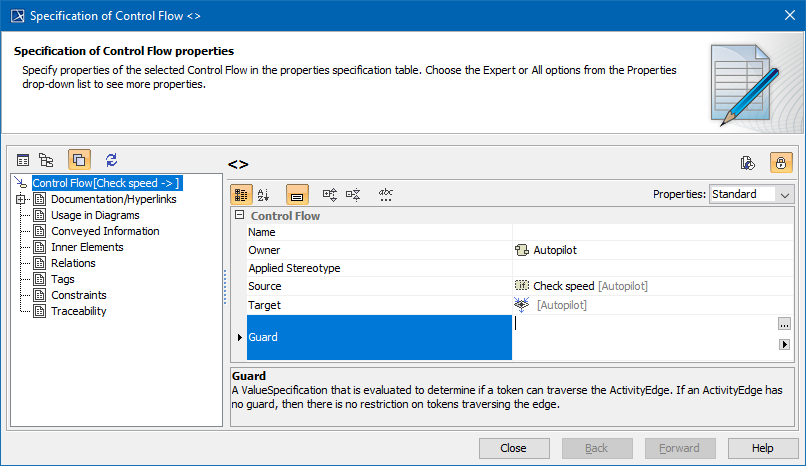Open the Constraints tree item
Image resolution: width=806 pixels, height=466 pixels.
pyautogui.click(x=79, y=295)
